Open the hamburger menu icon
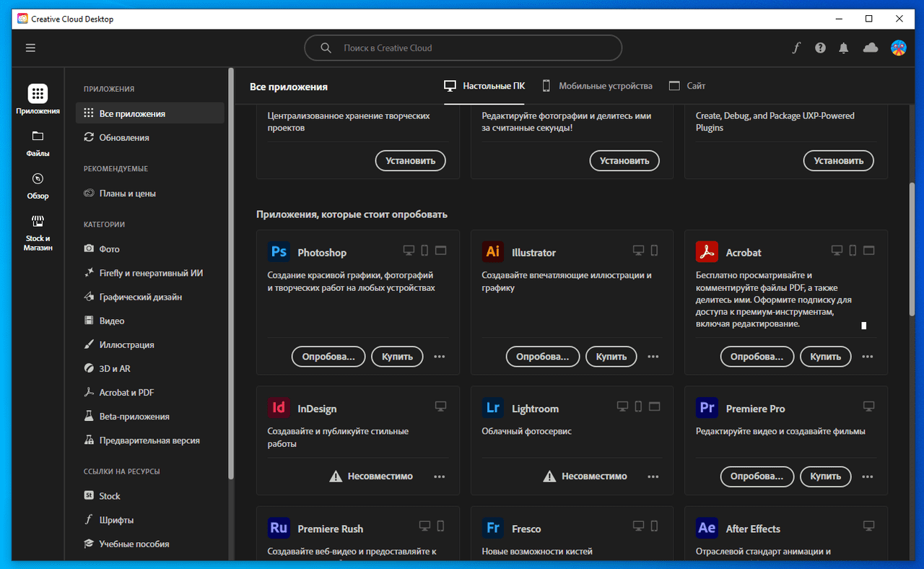 pos(30,48)
